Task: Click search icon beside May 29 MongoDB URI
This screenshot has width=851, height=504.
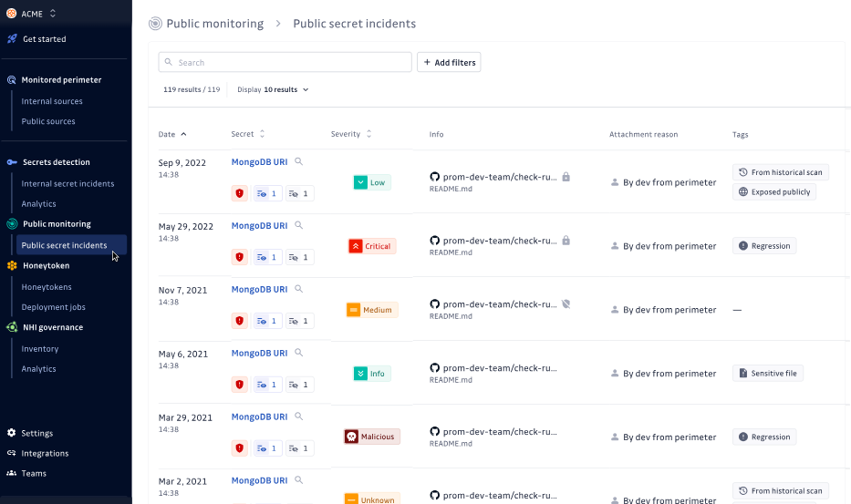Action: pyautogui.click(x=298, y=225)
